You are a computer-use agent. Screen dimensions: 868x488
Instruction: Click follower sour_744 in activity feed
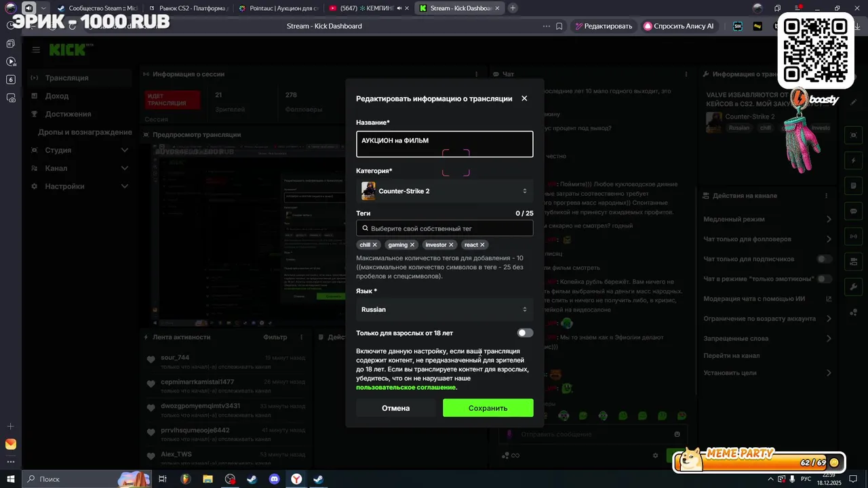(175, 358)
